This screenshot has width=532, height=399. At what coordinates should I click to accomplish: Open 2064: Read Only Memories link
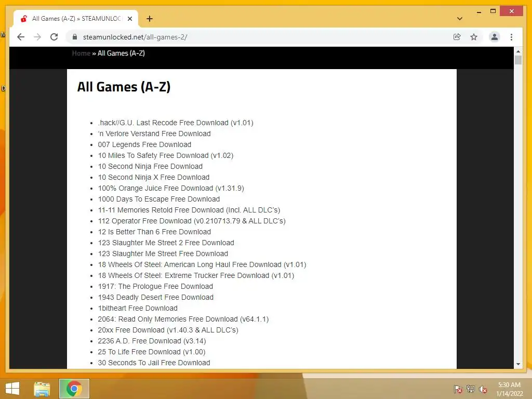(183, 320)
